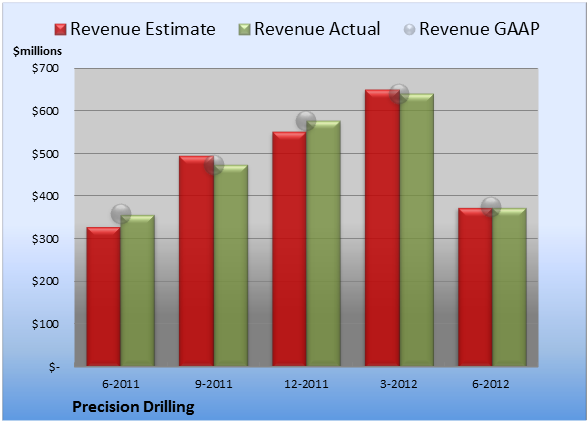Click the '6-2011' category label
The width and height of the screenshot is (588, 422).
tap(121, 384)
